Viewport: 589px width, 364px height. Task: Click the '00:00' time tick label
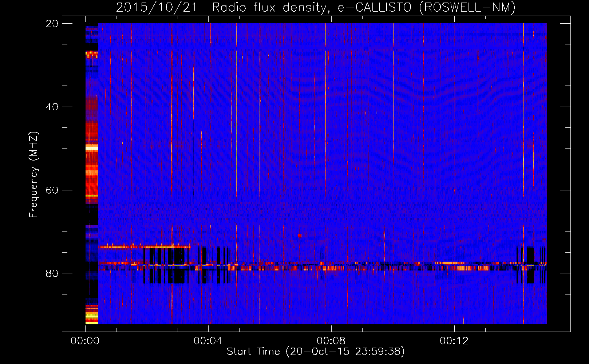[85, 341]
